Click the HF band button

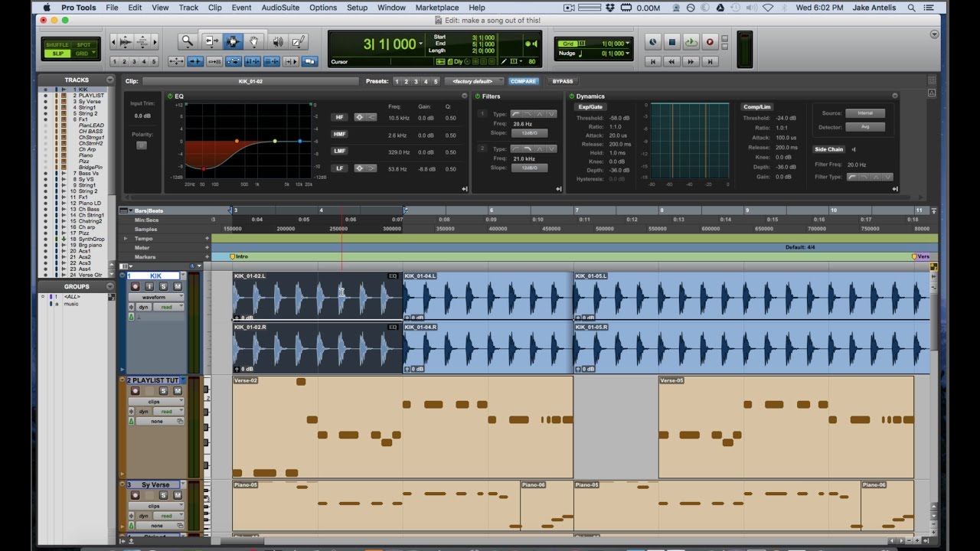tap(339, 117)
